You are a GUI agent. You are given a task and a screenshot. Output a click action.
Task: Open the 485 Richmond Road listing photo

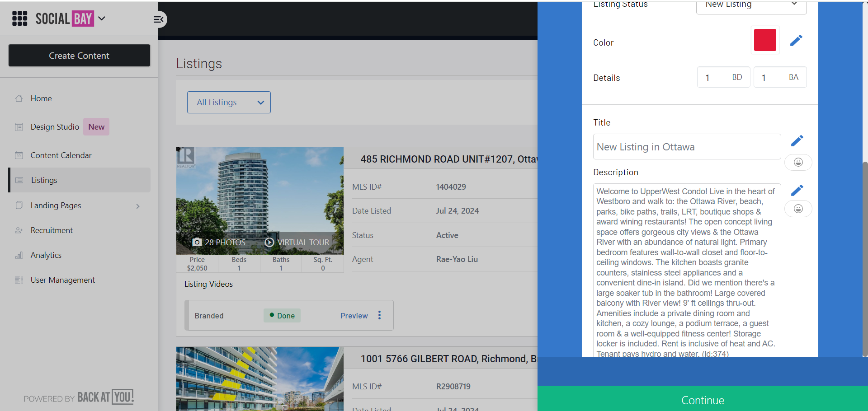click(260, 201)
